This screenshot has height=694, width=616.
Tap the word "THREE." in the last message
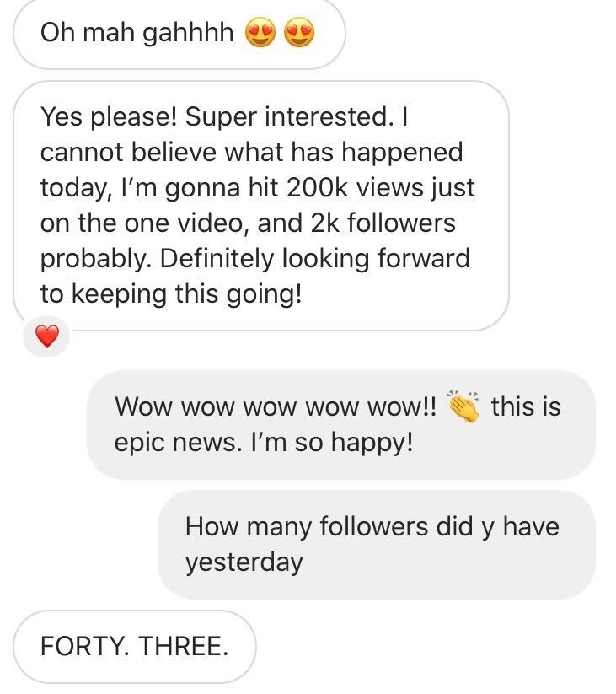coord(185,646)
